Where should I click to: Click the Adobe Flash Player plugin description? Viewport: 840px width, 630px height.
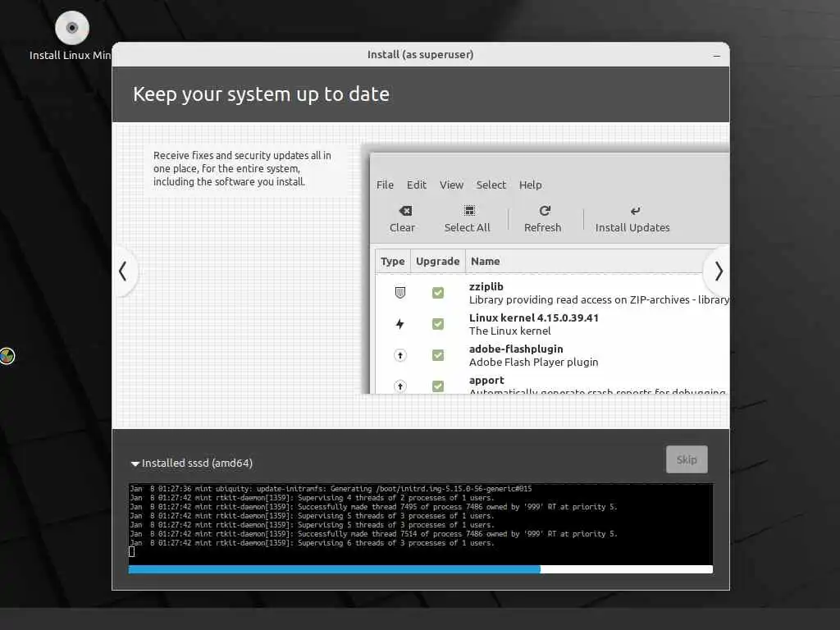point(533,362)
